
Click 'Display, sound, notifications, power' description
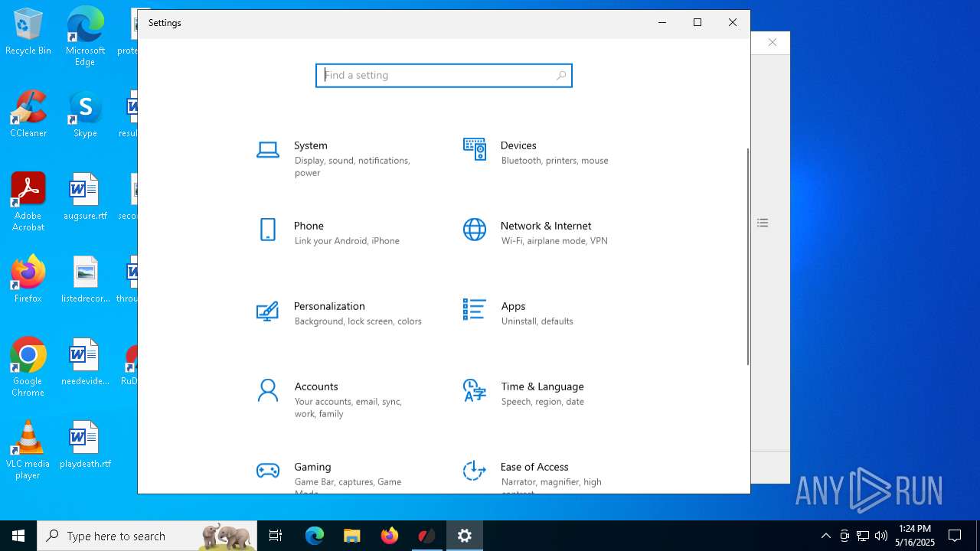(x=352, y=167)
